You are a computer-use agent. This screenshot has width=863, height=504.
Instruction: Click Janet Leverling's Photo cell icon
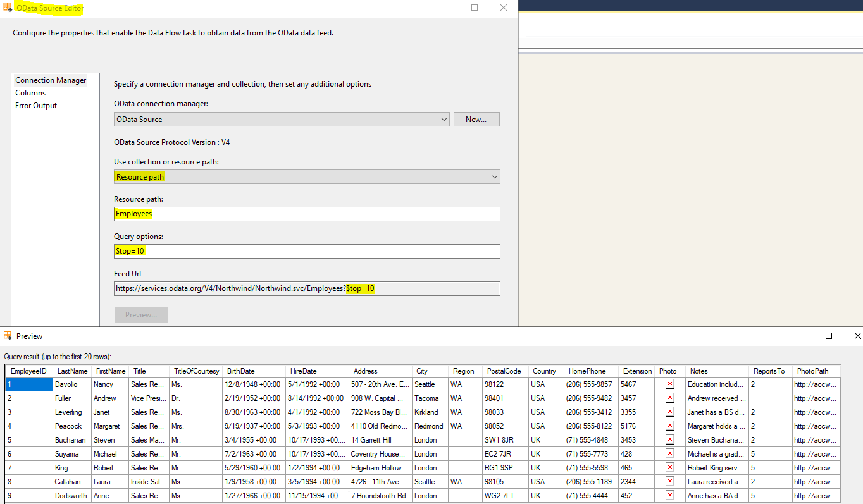[669, 412]
